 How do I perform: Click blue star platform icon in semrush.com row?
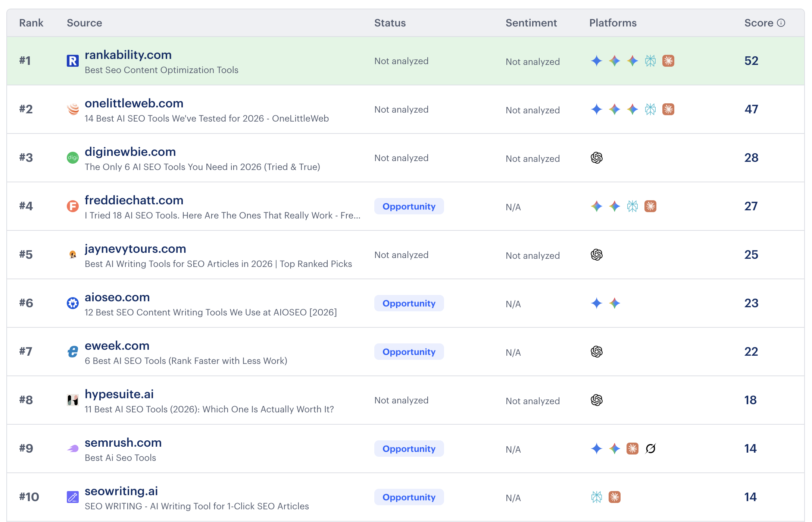597,449
